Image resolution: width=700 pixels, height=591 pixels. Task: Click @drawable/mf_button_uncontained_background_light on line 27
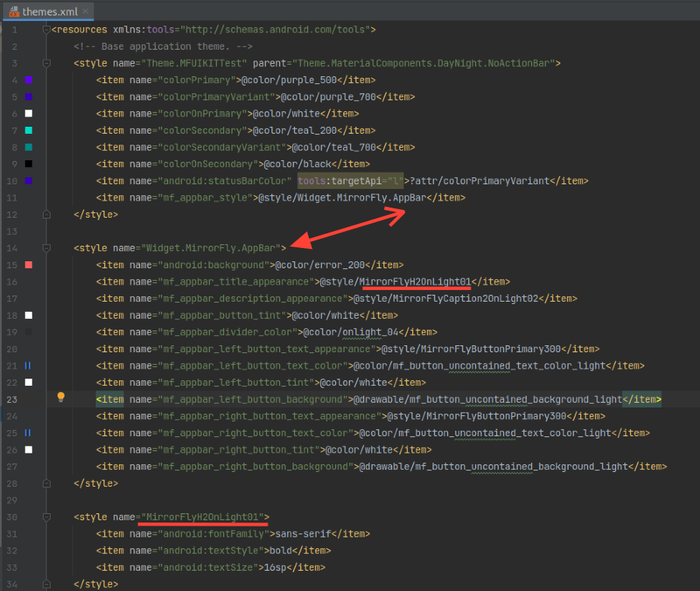click(493, 467)
